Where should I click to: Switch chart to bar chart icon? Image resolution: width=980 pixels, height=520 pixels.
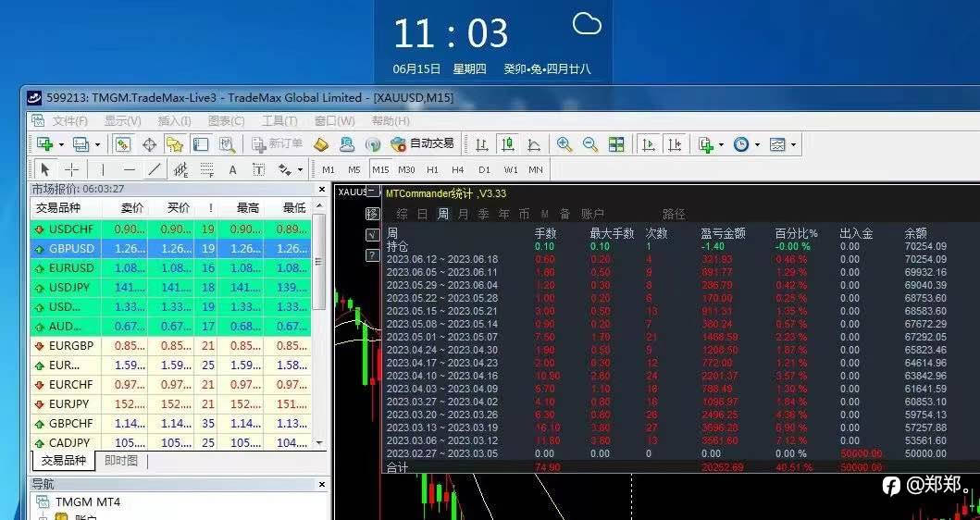pos(481,144)
